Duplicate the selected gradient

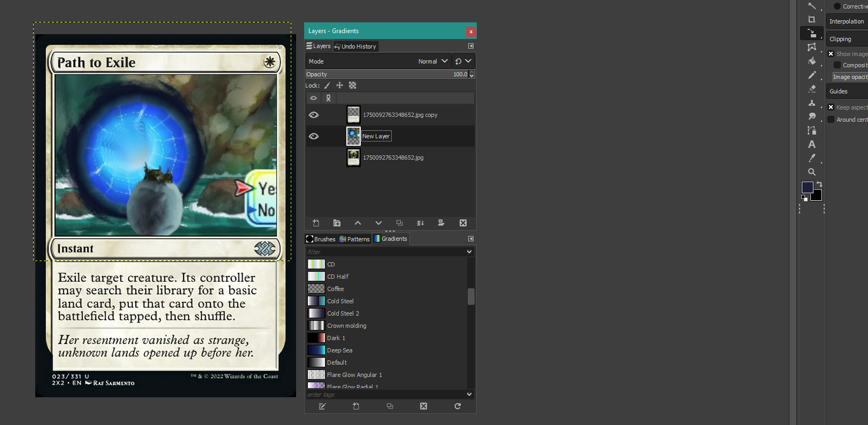[390, 406]
